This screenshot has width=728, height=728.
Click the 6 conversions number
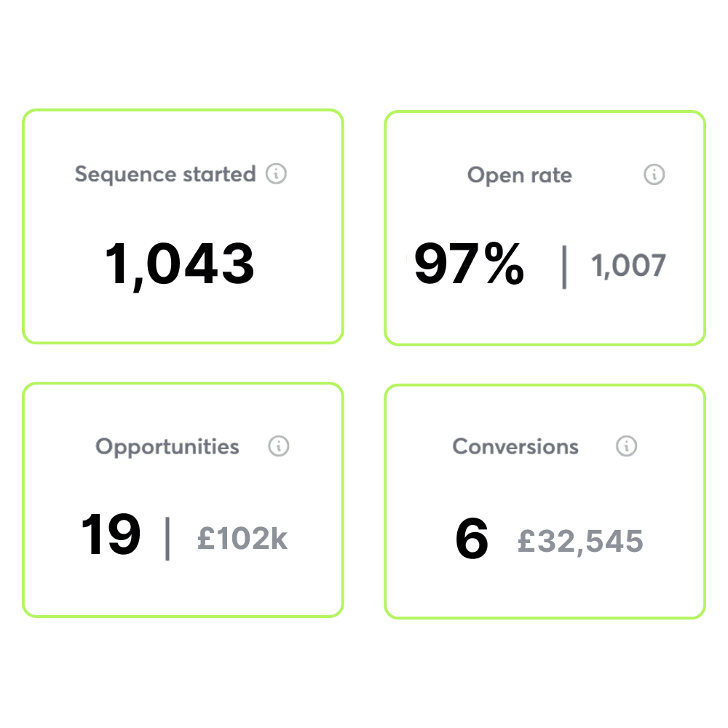(472, 539)
